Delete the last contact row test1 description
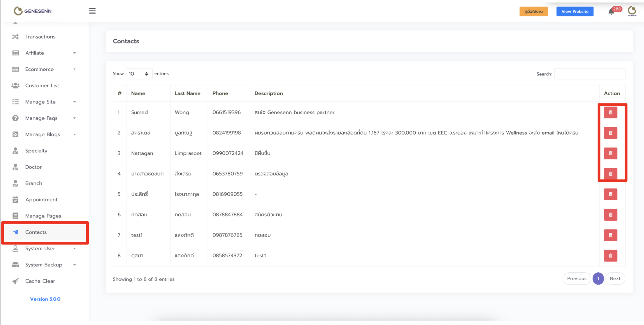644x325 pixels. click(610, 256)
